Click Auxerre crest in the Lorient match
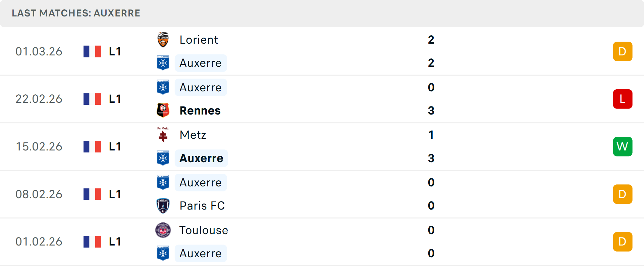The image size is (644, 266). coord(163,63)
